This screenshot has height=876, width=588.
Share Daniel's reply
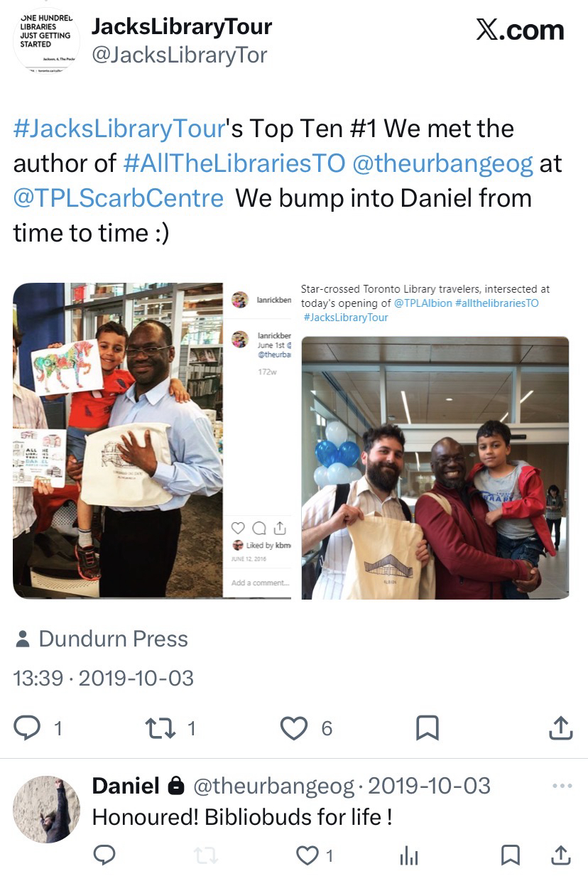tap(560, 855)
